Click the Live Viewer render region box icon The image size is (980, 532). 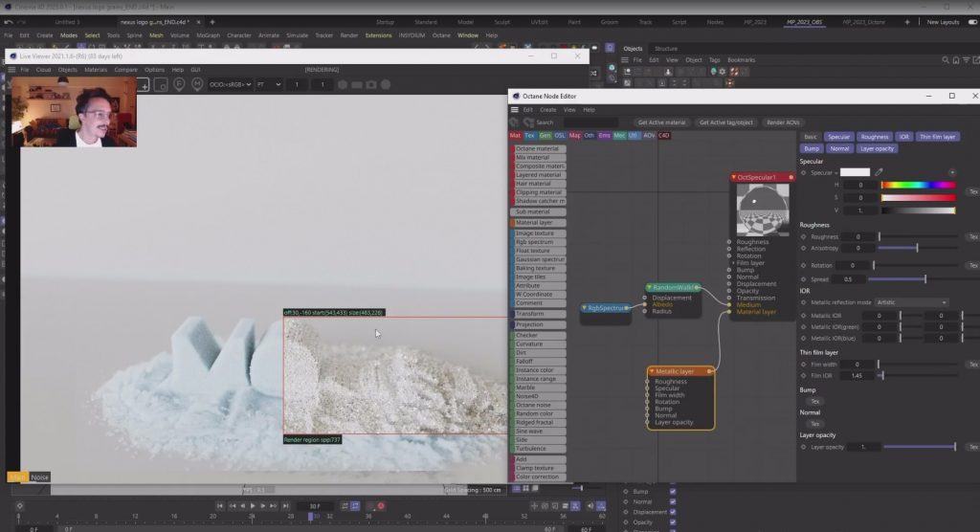161,84
